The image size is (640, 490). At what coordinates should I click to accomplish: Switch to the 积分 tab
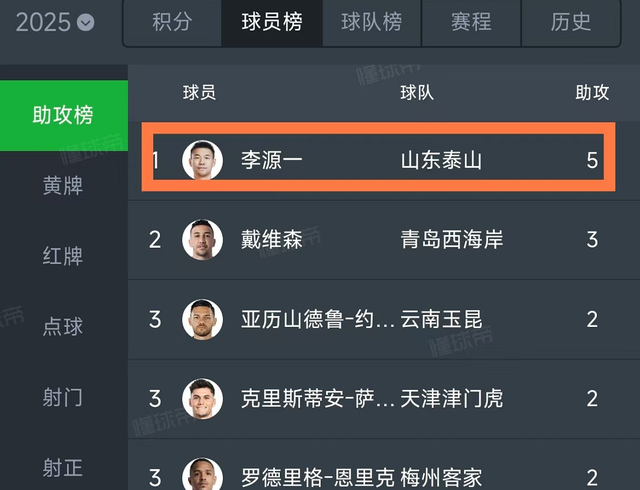[x=172, y=22]
